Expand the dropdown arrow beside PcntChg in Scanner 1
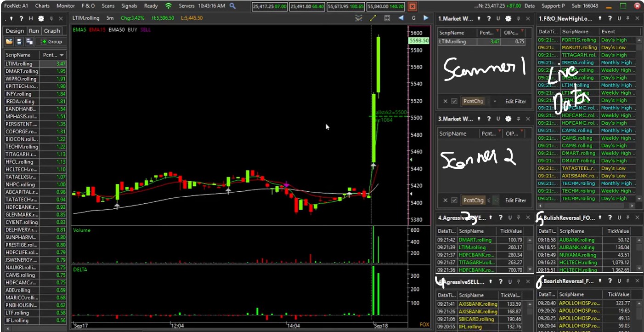This screenshot has height=332, width=644. point(495,101)
